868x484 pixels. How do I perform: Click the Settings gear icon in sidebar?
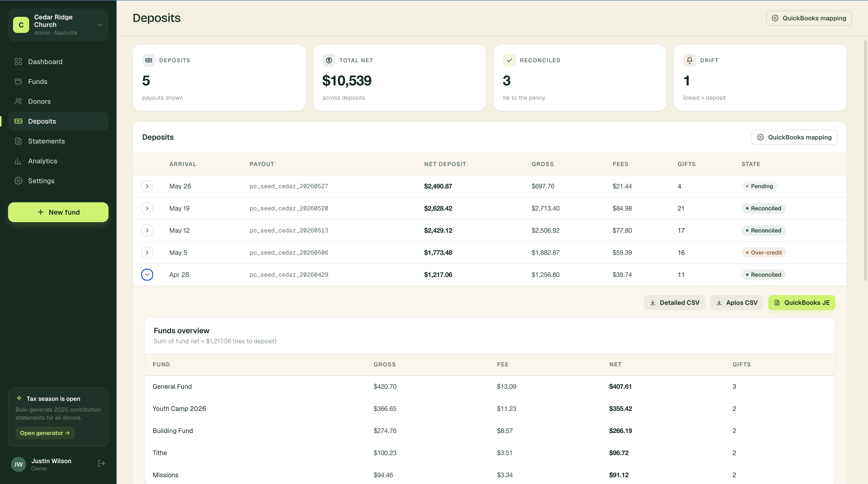pyautogui.click(x=18, y=181)
